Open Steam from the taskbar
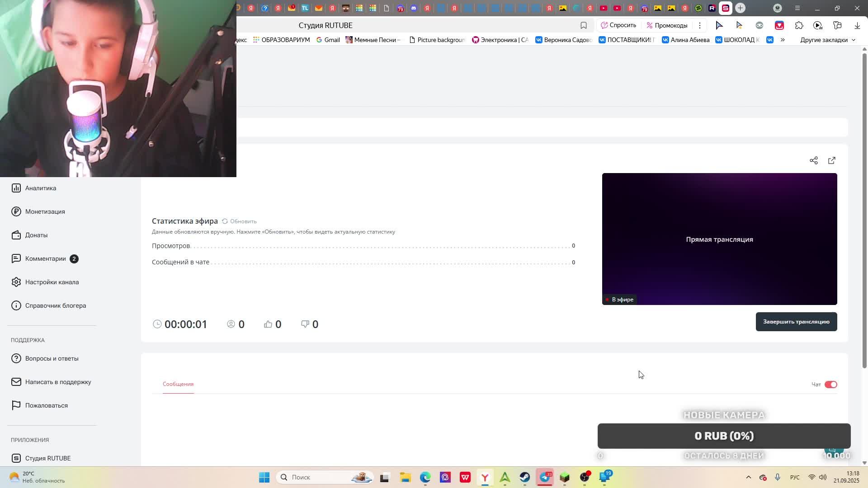This screenshot has height=488, width=868. coord(524,477)
